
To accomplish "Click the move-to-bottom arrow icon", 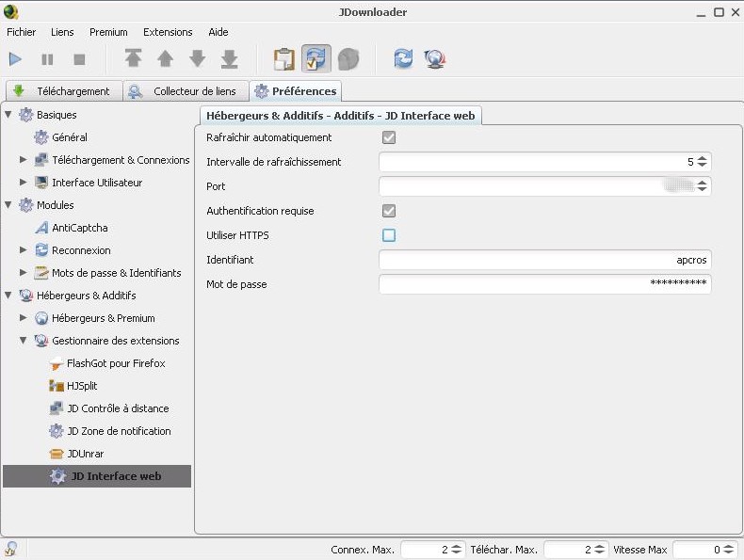I will click(229, 59).
